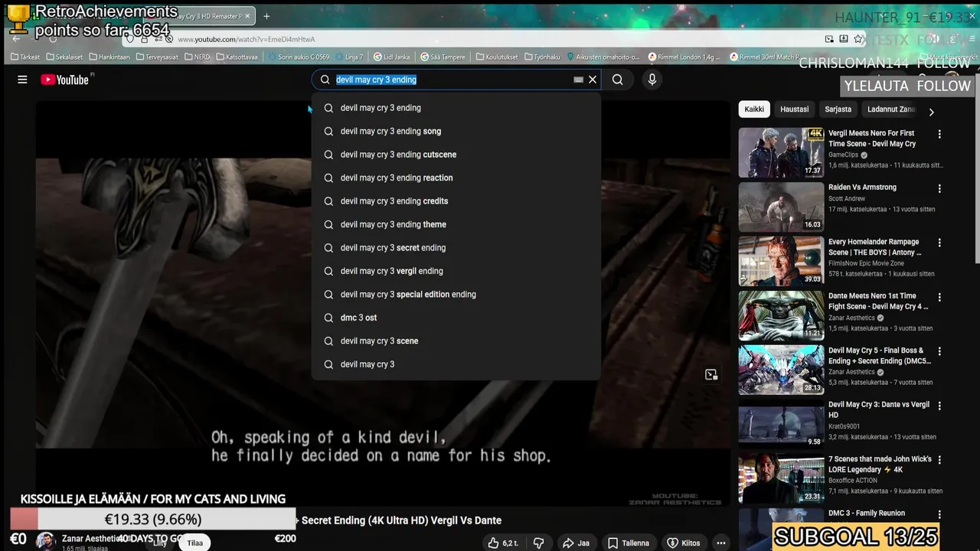Submit search with magnifier button
This screenshot has height=551, width=980.
617,80
